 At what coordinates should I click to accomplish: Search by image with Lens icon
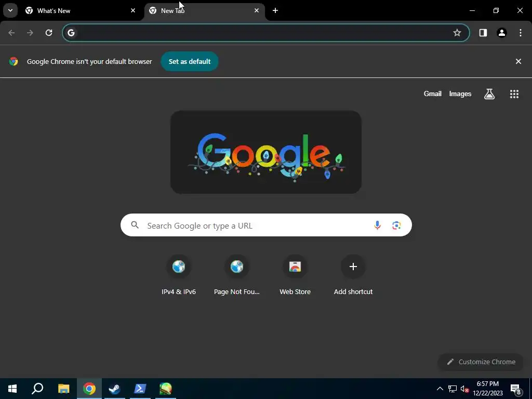tap(396, 225)
